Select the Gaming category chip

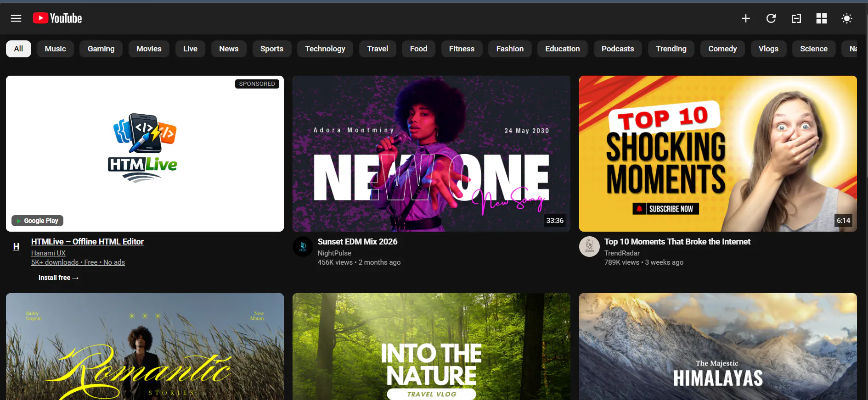101,49
